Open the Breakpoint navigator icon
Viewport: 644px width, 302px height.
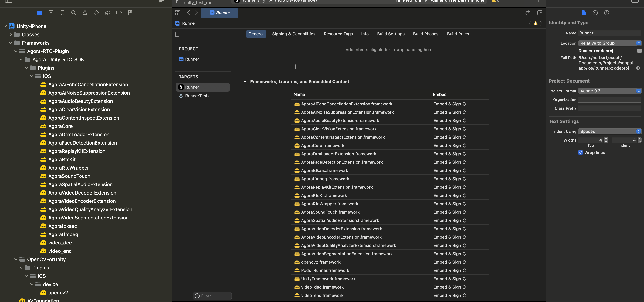(x=119, y=13)
